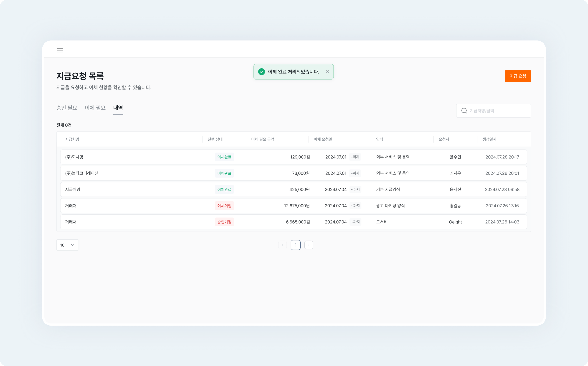
Task: Expand the ~까지 label beside 2024.07.01
Action: click(x=355, y=157)
